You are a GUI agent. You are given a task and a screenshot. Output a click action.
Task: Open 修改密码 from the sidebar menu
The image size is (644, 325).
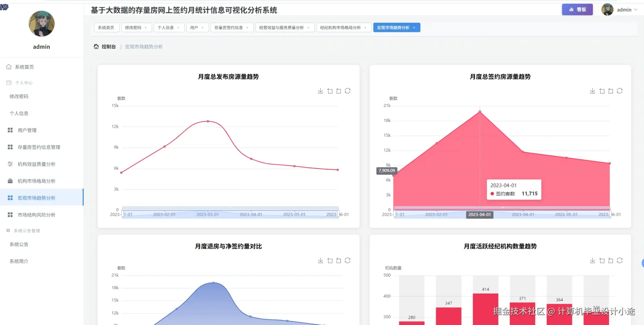[41, 96]
